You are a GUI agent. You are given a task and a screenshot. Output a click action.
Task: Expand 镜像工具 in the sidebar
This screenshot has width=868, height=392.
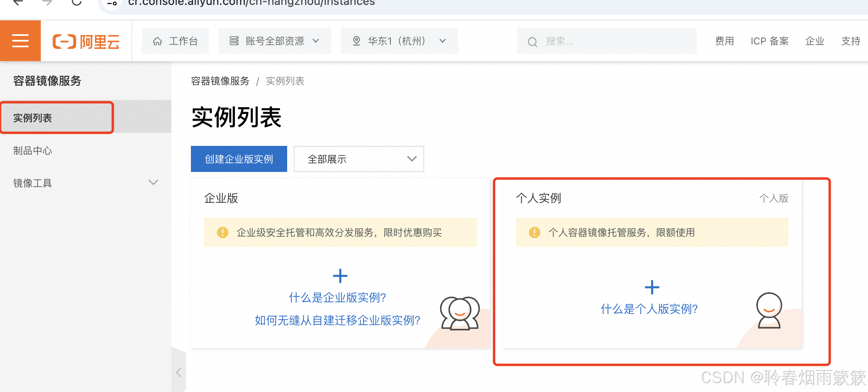click(x=86, y=183)
